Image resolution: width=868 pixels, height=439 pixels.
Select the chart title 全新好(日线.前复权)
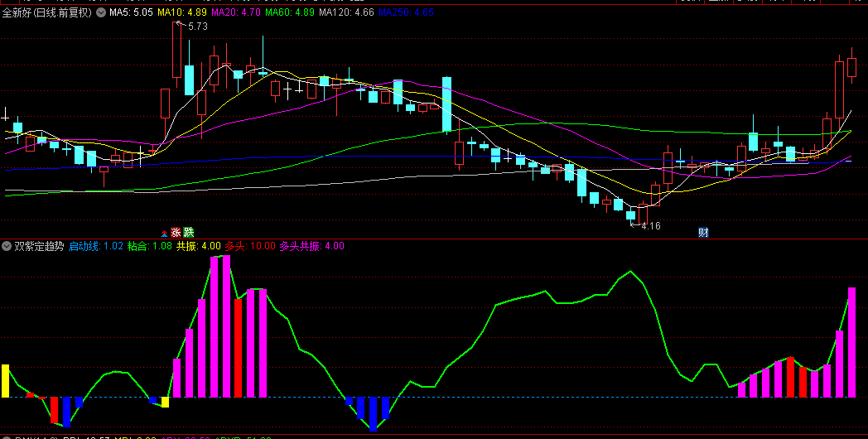(47, 12)
